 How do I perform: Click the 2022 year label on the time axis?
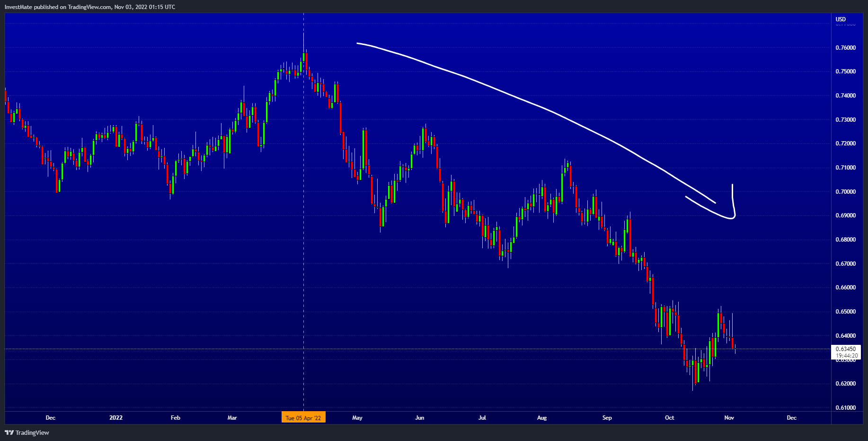pyautogui.click(x=116, y=418)
